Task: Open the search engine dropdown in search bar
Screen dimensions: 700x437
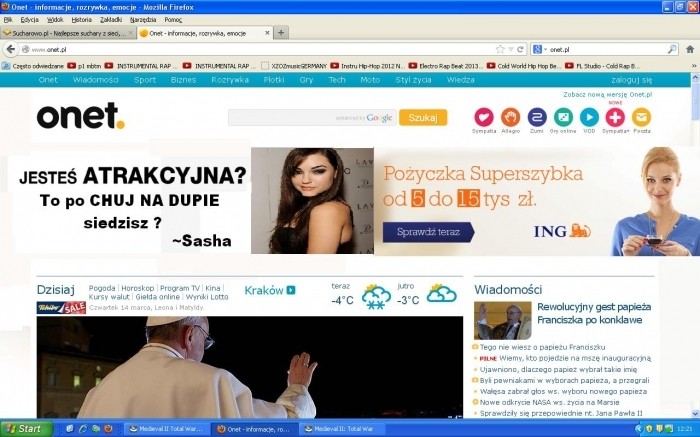Action: coord(540,49)
